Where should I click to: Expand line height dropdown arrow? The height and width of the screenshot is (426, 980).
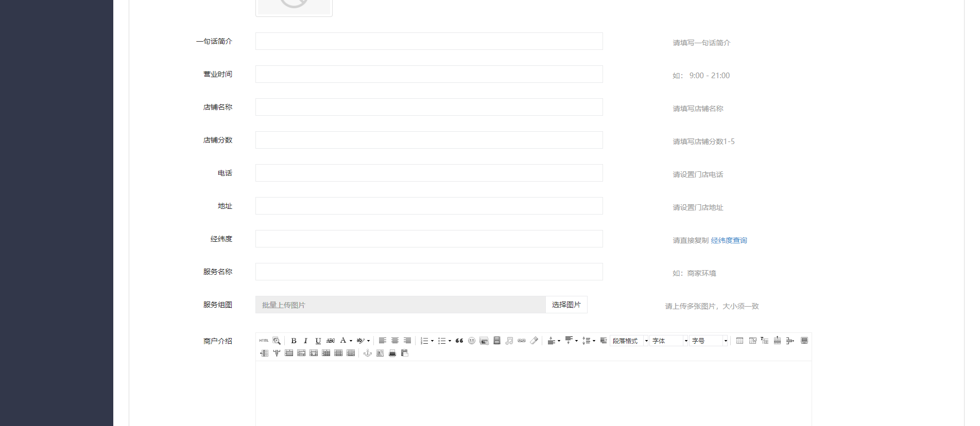594,341
